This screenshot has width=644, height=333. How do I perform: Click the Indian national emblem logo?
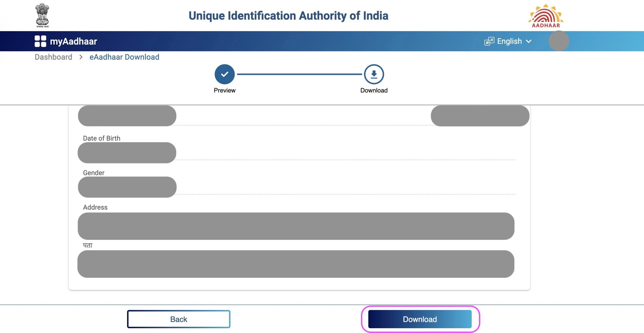(x=42, y=15)
